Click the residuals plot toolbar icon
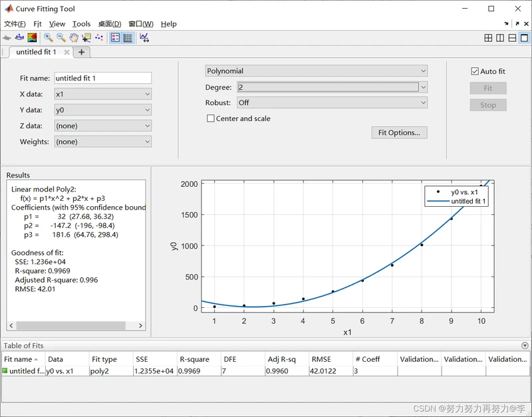Screen dimensions: 532x417 19,38
